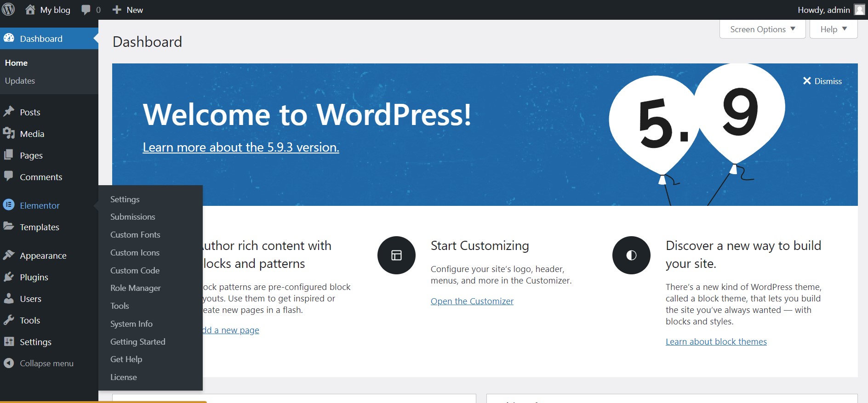
Task: Select the Appearance paintbrush icon
Action: point(9,255)
